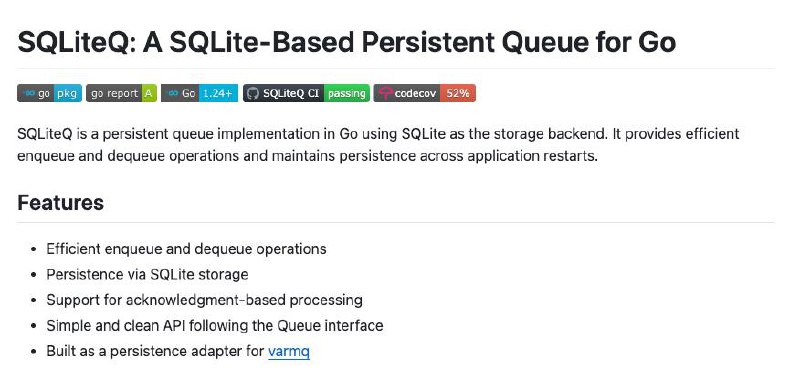
Task: Click the 1.24+ version label
Action: (x=218, y=93)
